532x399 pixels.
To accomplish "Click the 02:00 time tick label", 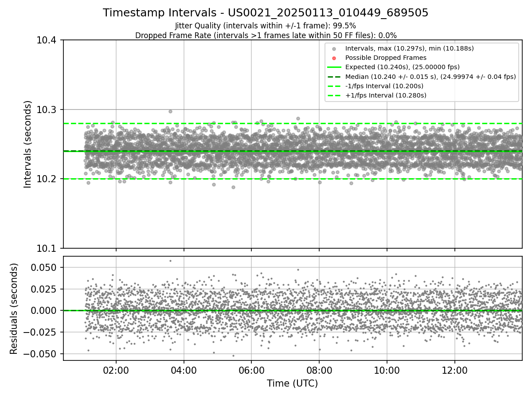I will 116,371.
